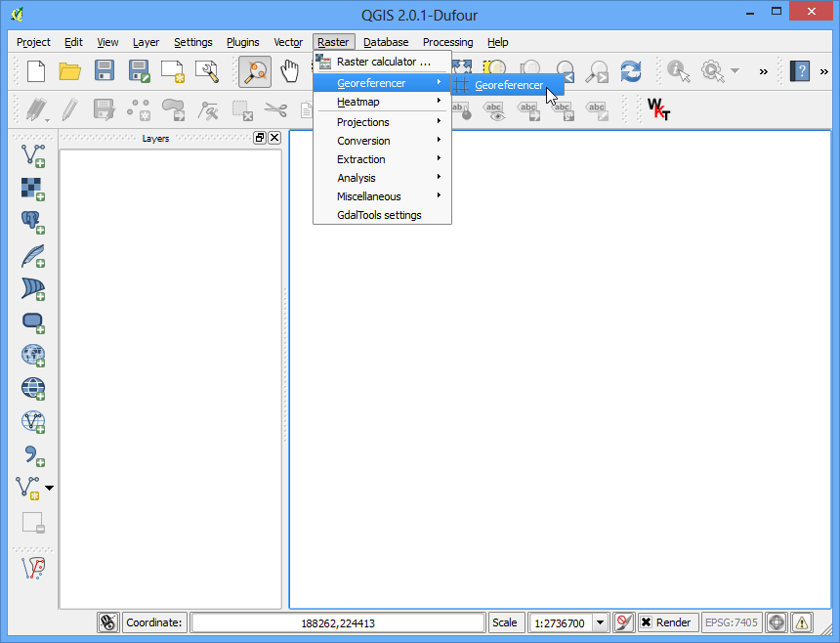Launch Georeferencer from the submenu
Image resolution: width=840 pixels, height=643 pixels.
coord(508,85)
